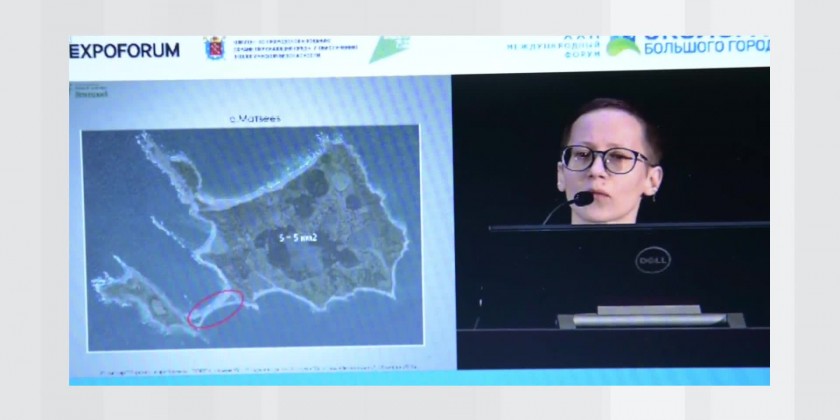Select the slide title above the map

253,118
